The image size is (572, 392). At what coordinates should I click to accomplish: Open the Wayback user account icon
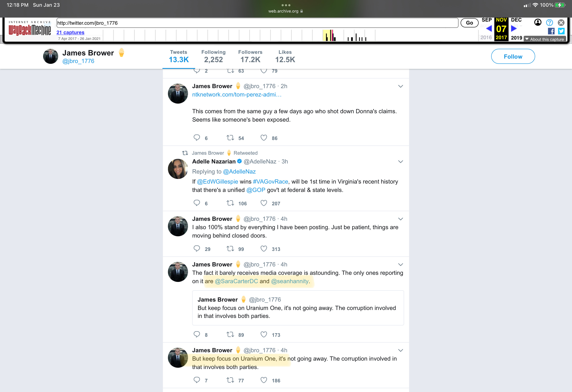[538, 22]
